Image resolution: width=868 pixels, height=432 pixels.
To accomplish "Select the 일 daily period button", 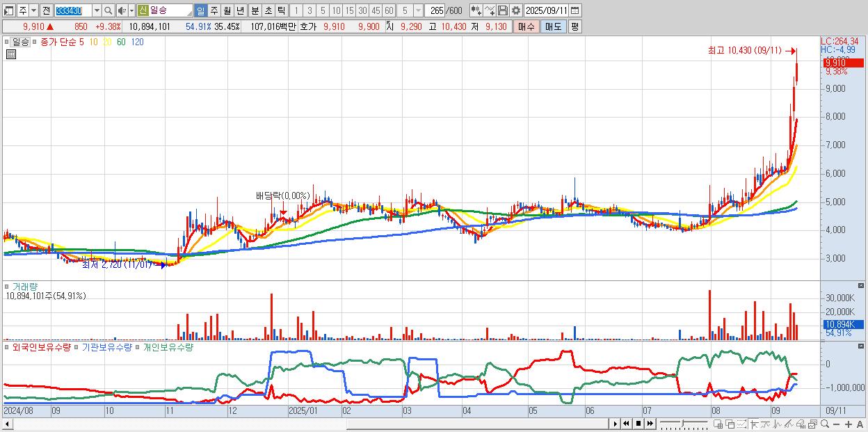I will coord(200,10).
